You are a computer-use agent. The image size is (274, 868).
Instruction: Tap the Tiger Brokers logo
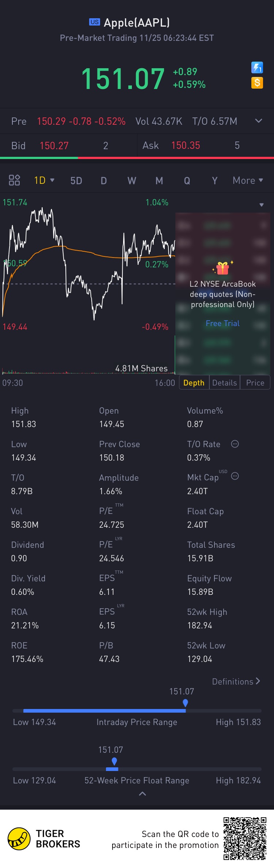19,839
